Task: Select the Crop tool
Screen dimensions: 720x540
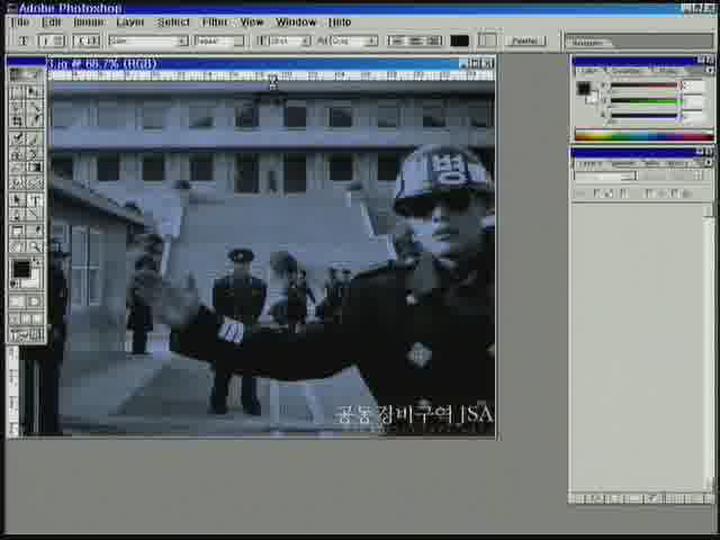Action: 17,121
